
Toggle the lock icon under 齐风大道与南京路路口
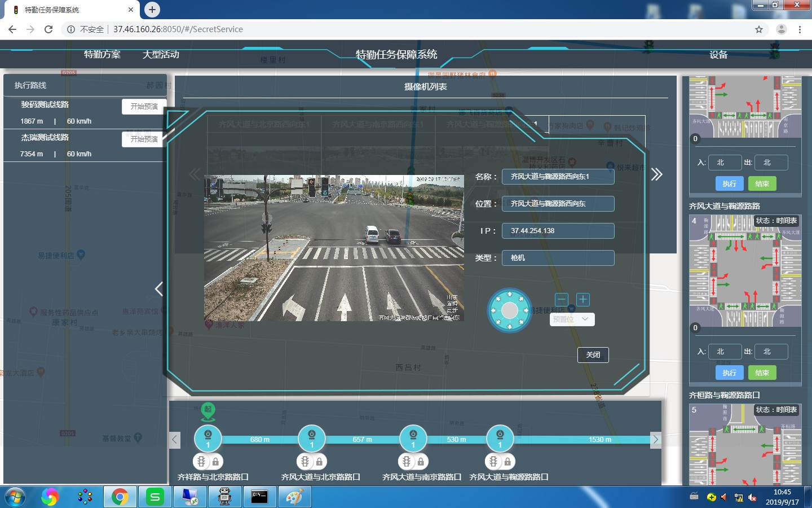click(421, 462)
